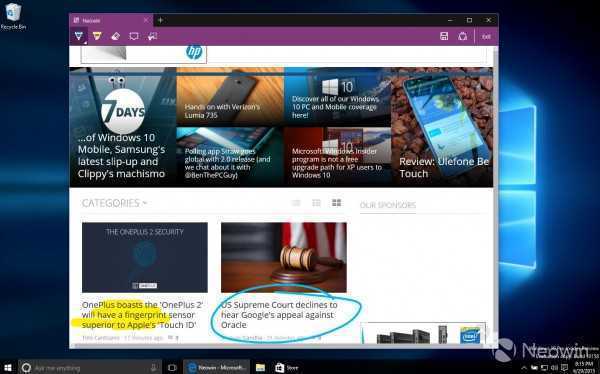
Task: Share the web note using share icon
Action: [463, 36]
